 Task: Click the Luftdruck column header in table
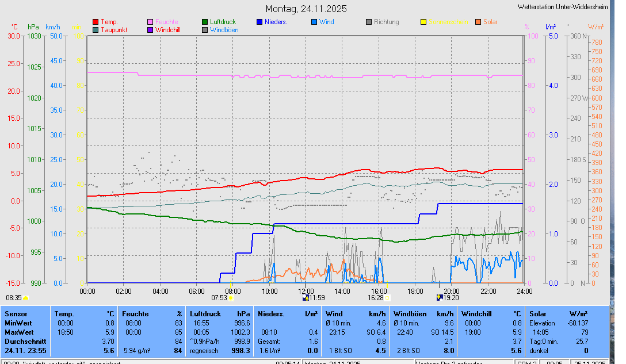(x=205, y=314)
